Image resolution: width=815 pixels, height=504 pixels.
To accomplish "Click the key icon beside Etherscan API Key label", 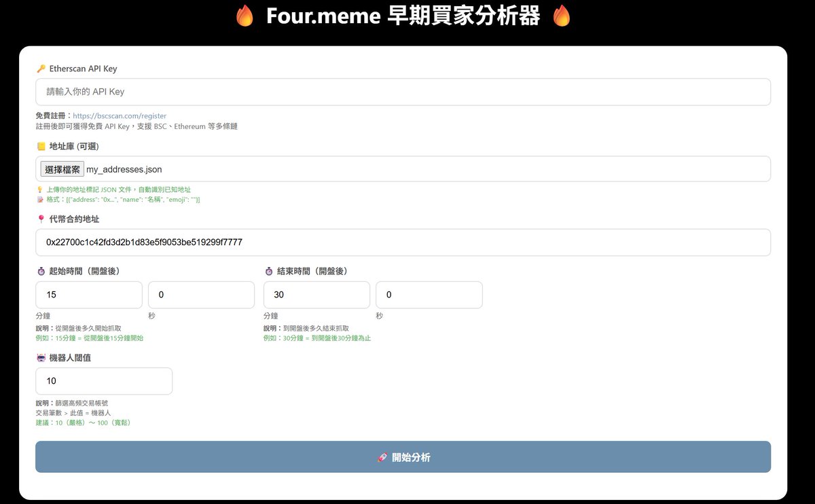I will [41, 68].
